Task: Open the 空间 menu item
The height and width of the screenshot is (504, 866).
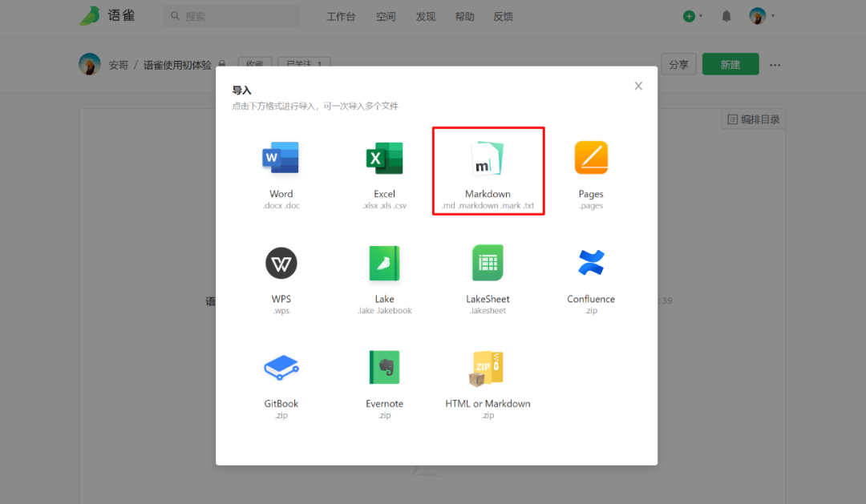Action: [386, 17]
